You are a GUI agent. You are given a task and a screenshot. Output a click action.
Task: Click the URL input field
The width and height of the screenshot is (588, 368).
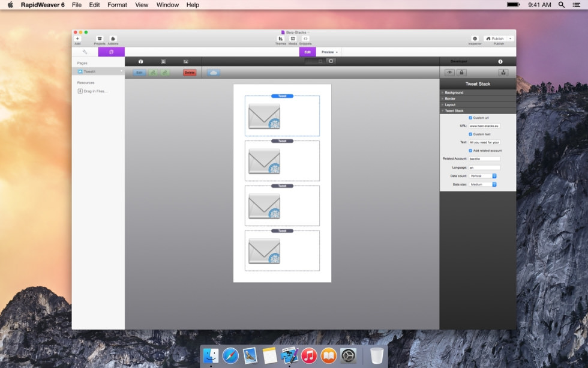[484, 126]
